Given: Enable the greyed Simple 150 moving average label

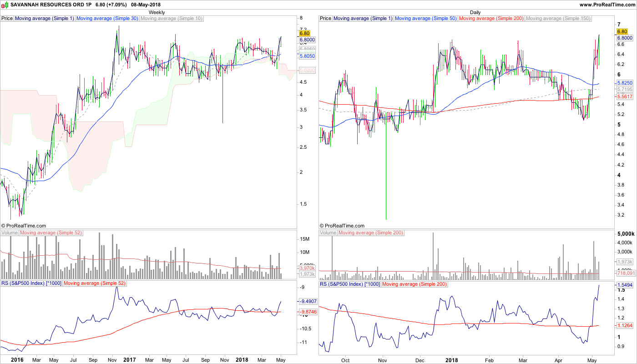Looking at the screenshot, I should pos(558,19).
